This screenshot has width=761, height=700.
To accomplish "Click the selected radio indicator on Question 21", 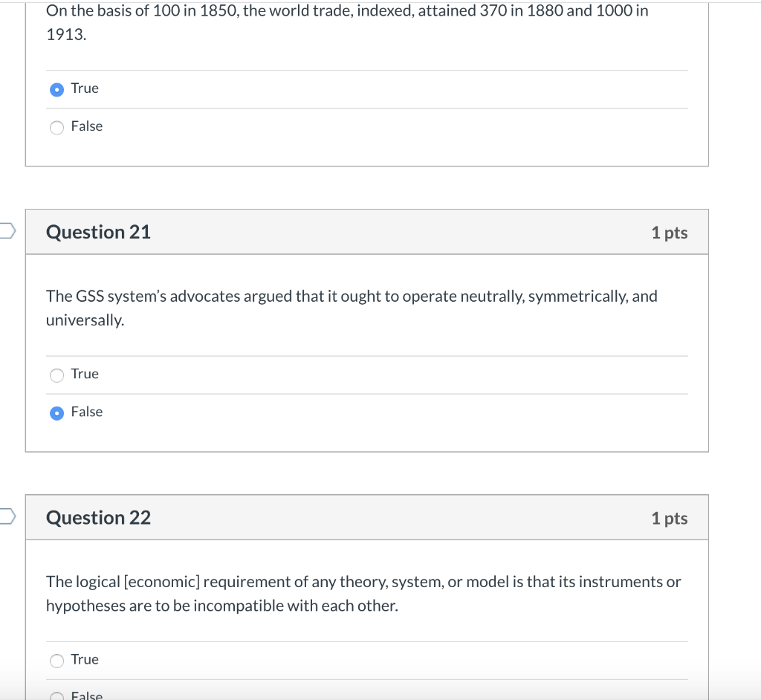I will click(56, 412).
